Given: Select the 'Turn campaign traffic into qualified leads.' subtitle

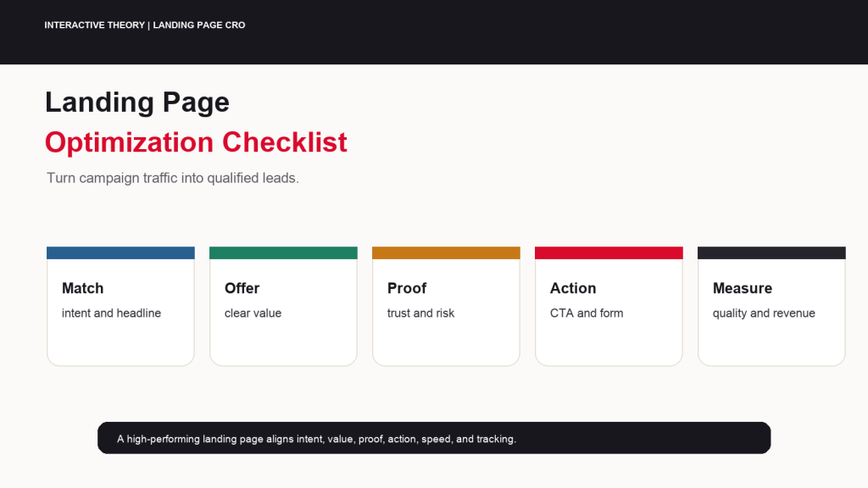Looking at the screenshot, I should point(173,178).
